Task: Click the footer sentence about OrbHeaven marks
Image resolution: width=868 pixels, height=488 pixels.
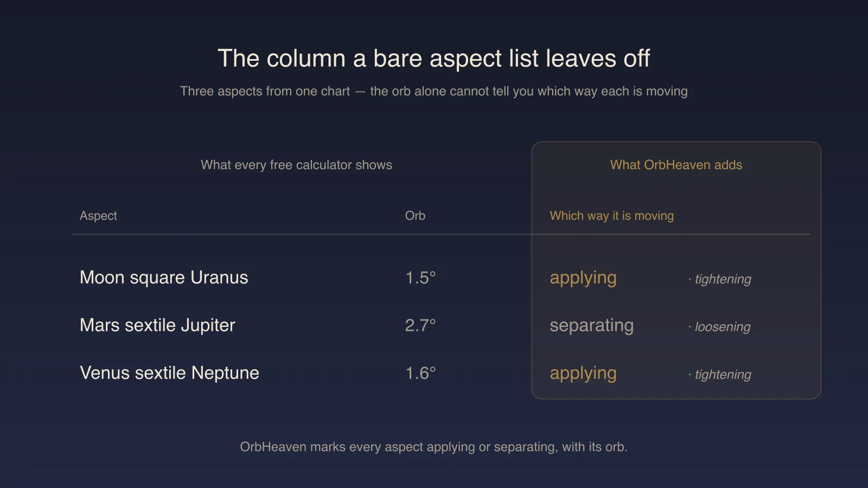Action: pyautogui.click(x=433, y=447)
